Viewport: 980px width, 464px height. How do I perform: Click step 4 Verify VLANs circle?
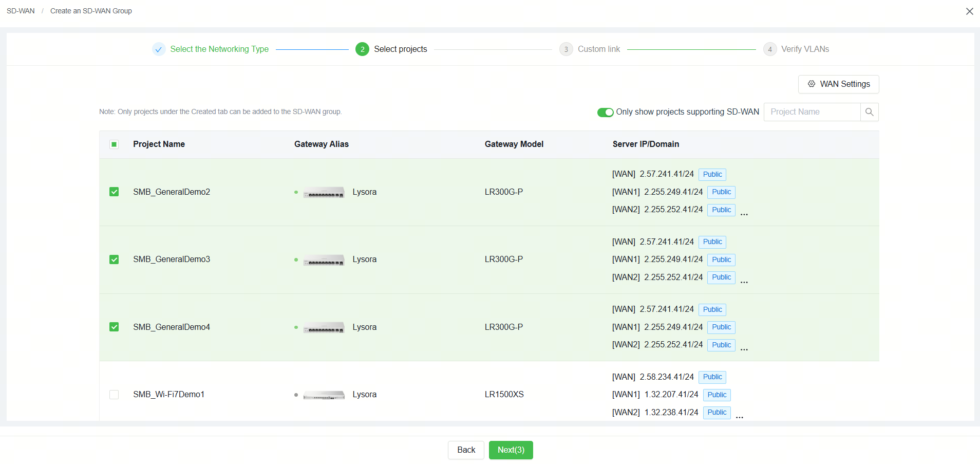pyautogui.click(x=769, y=49)
